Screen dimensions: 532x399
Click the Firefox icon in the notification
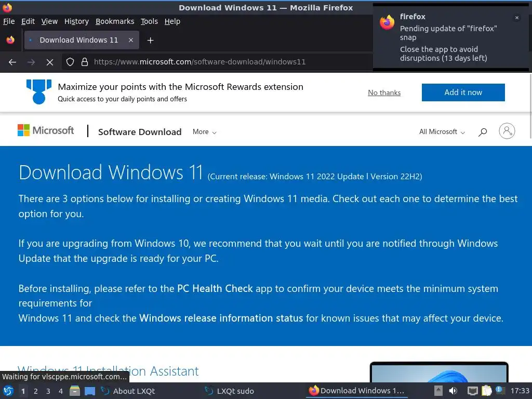pos(387,22)
